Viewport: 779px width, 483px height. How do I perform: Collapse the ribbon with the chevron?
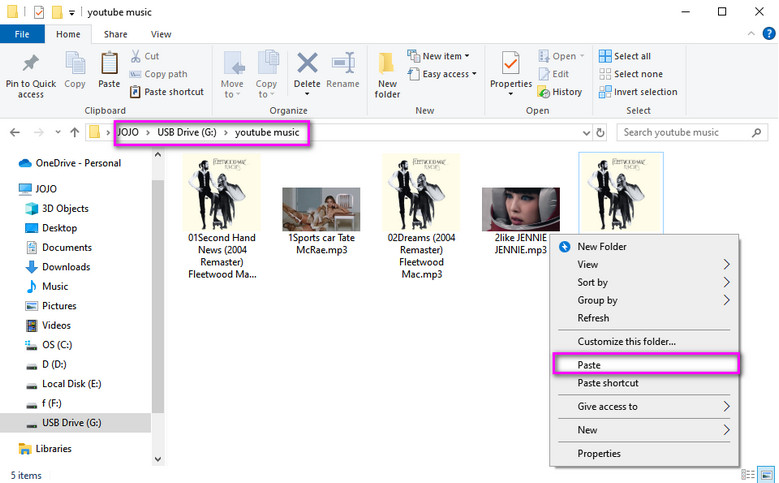[x=751, y=34]
